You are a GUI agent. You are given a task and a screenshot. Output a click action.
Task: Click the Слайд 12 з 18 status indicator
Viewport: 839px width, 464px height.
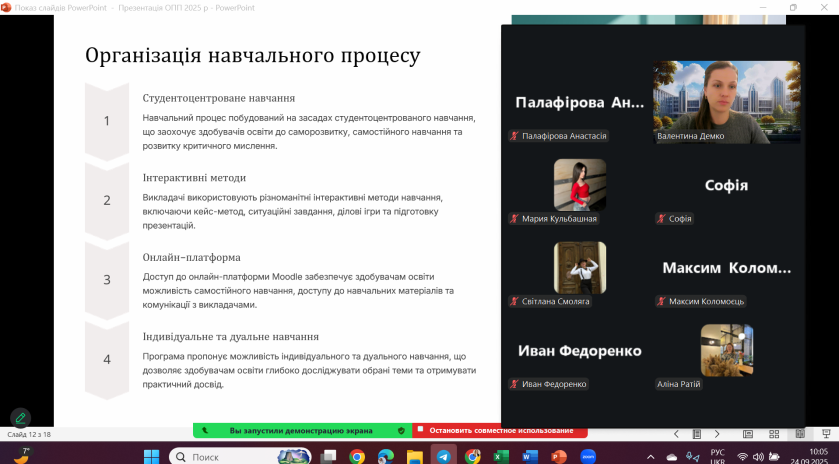pos(29,434)
